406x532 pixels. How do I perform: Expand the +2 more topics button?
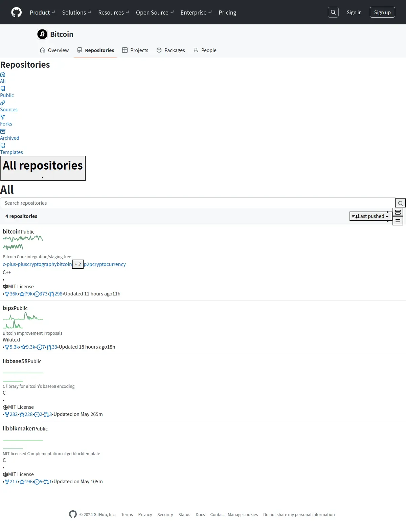coord(78,264)
